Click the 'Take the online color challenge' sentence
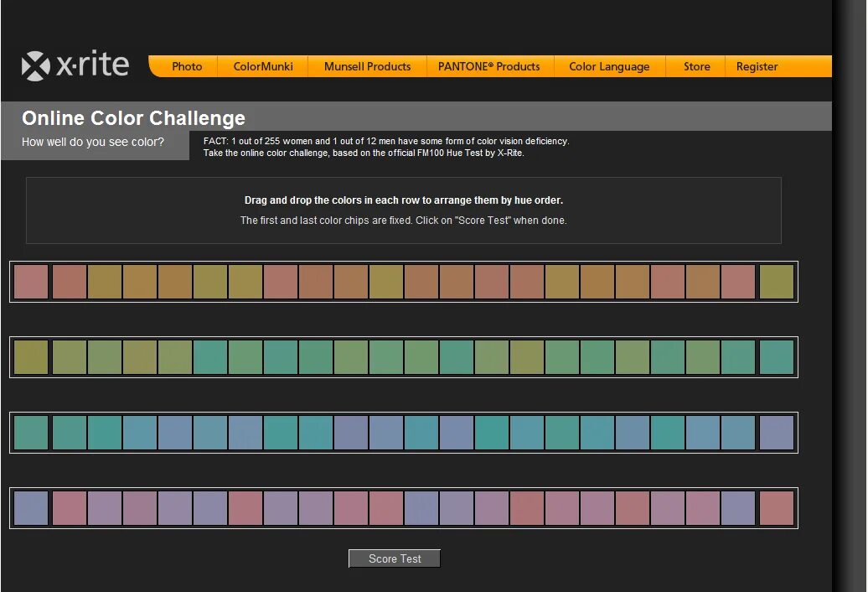This screenshot has width=868, height=592. coord(363,153)
